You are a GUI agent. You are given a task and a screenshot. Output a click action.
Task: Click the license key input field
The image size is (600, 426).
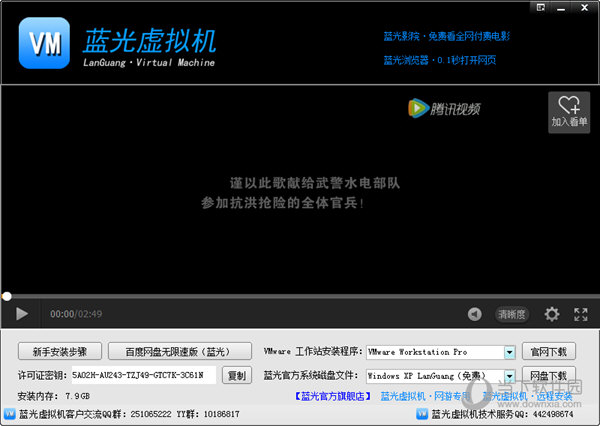click(x=143, y=375)
